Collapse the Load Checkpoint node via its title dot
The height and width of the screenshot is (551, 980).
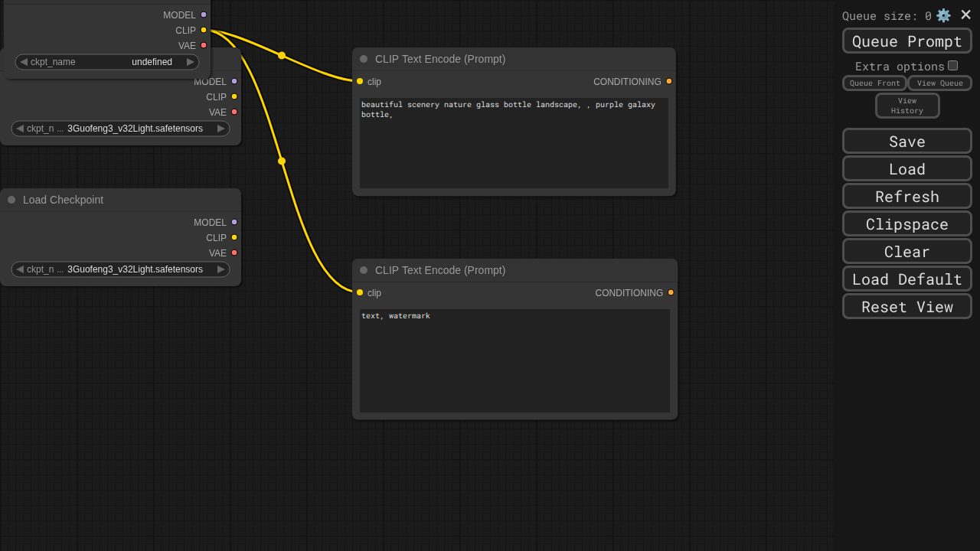[x=11, y=200]
